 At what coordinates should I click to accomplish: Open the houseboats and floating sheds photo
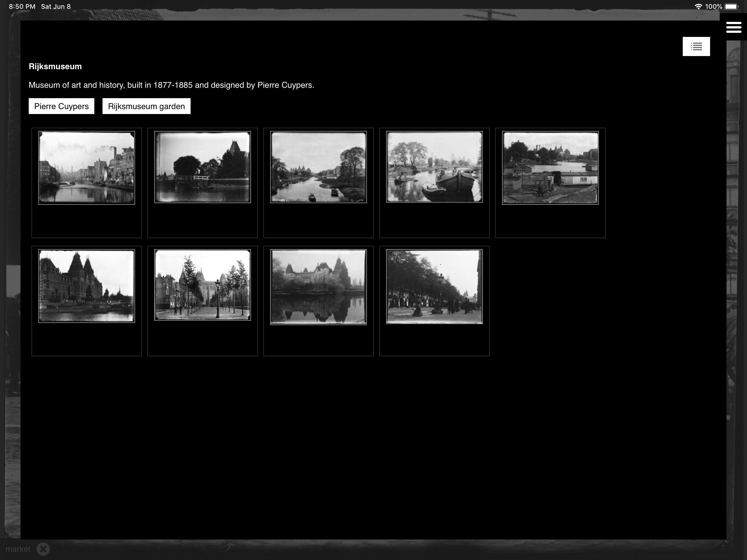[x=550, y=168]
